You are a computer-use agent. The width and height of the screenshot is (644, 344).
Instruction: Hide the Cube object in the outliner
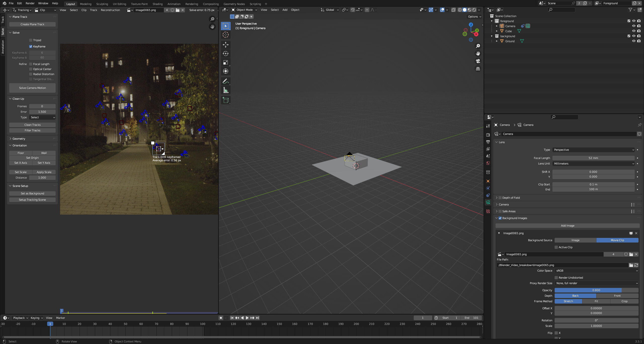tap(634, 31)
